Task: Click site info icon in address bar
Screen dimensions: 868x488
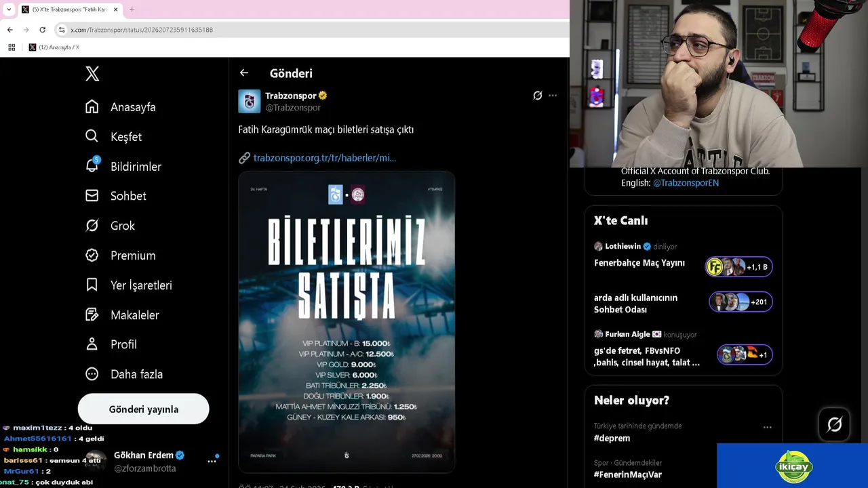Action: 62,30
